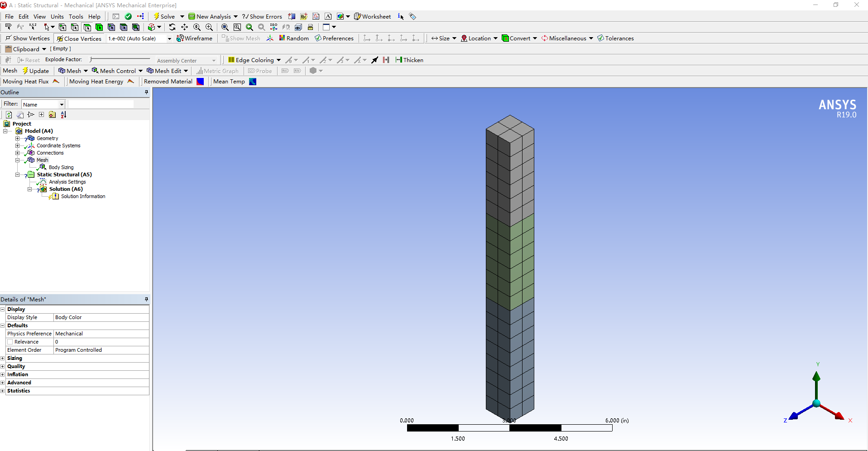Screen dimensions: 868x451
Task: Toggle Close Vertices off
Action: (x=79, y=38)
